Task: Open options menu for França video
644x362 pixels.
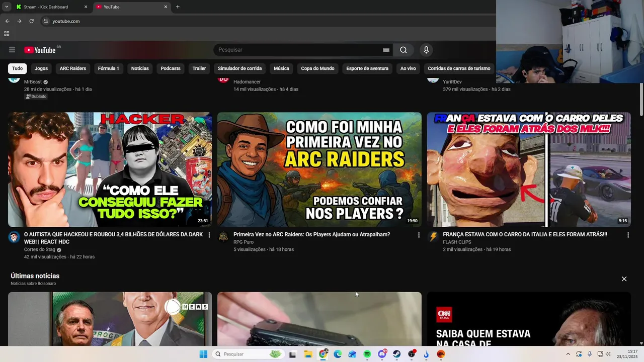Action: click(x=628, y=235)
